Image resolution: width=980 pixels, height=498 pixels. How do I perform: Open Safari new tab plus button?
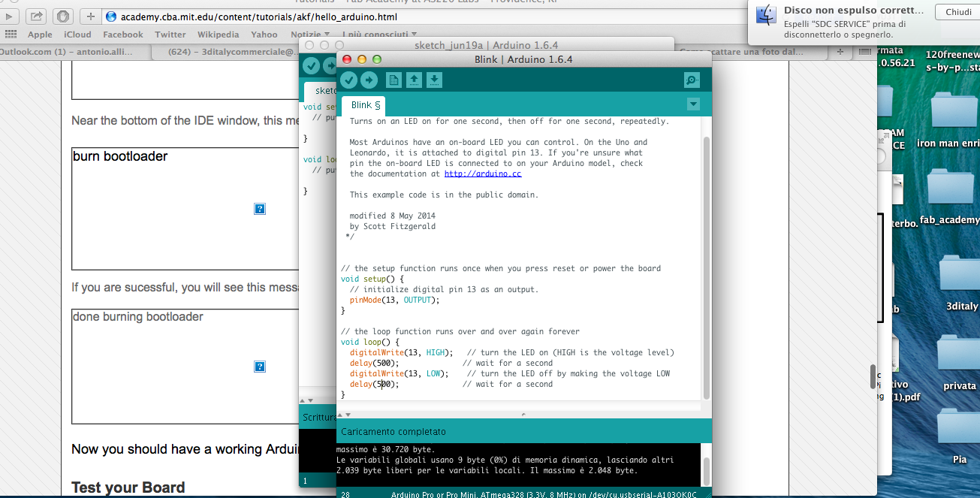(x=840, y=51)
